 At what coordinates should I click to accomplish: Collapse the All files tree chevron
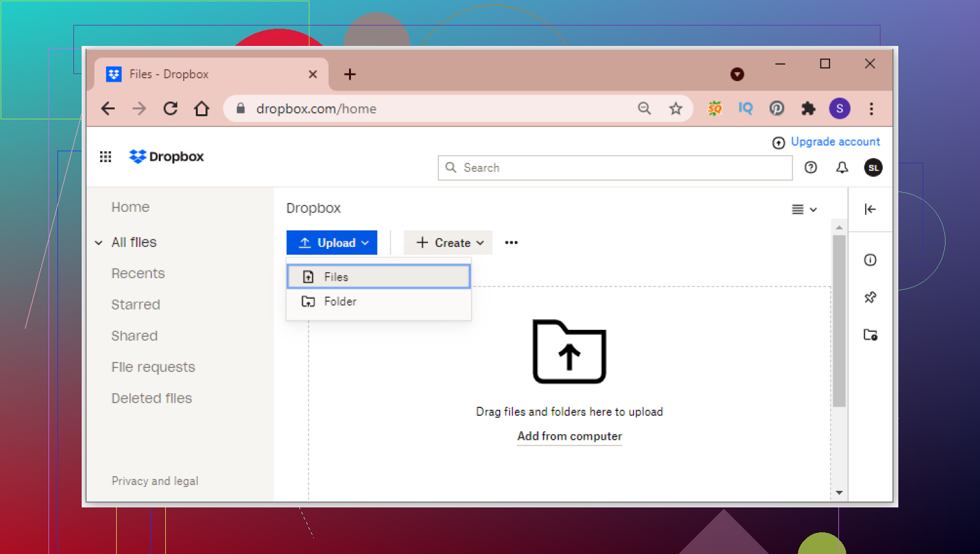(x=99, y=243)
